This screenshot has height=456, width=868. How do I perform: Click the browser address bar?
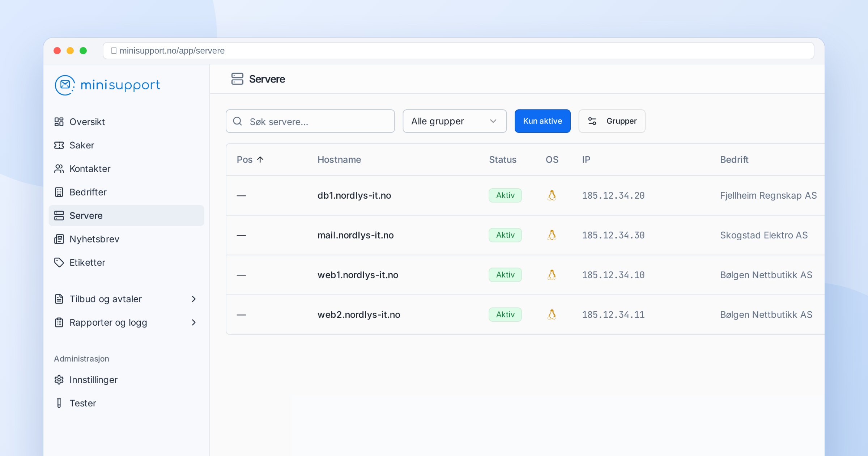pos(458,51)
